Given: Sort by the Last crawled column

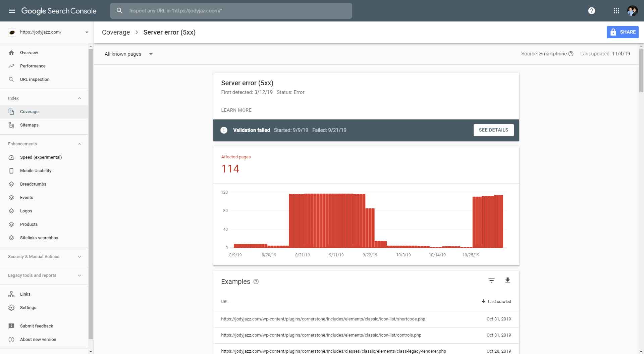Looking at the screenshot, I should 496,301.
